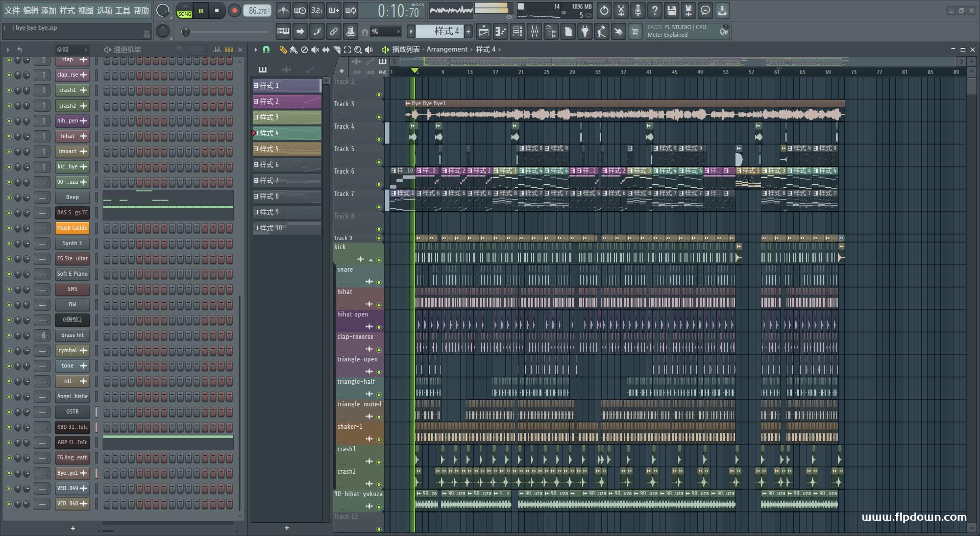The width and height of the screenshot is (980, 536).
Task: Open the Soft E Piano channel button
Action: tap(72, 274)
